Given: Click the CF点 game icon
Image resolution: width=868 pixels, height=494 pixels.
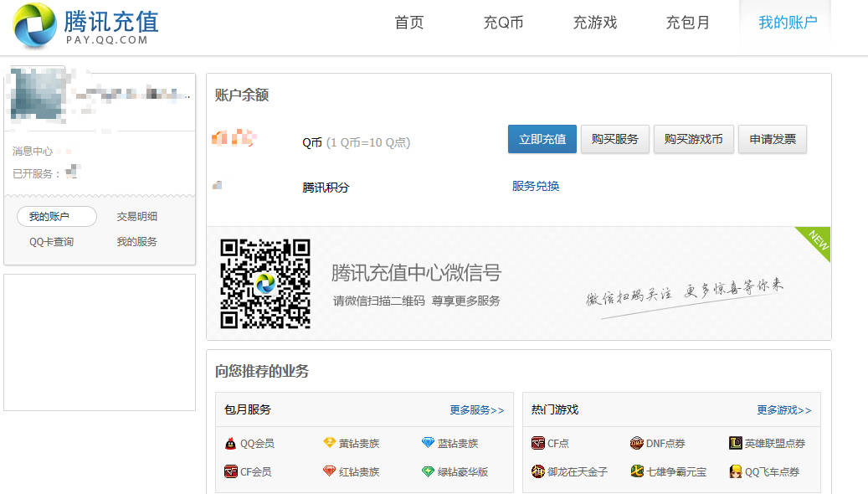Looking at the screenshot, I should pyautogui.click(x=538, y=443).
